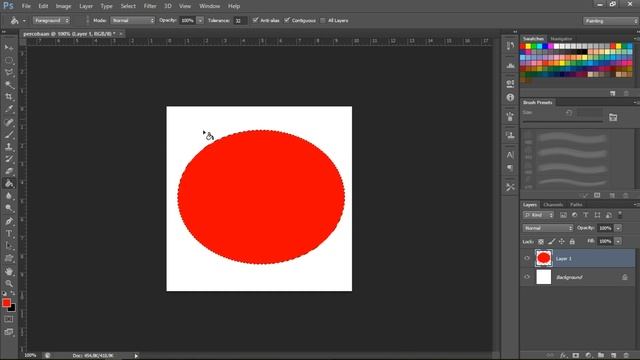Add a layer style with fx

pos(563,356)
